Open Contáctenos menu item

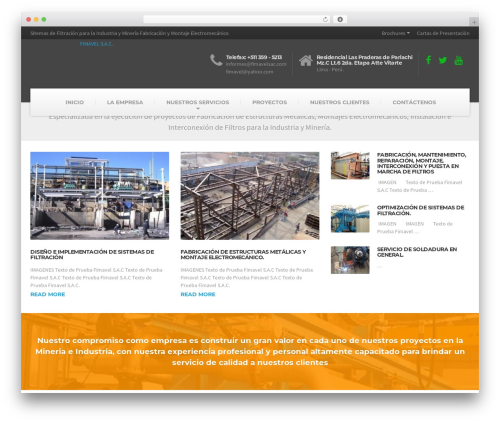414,102
